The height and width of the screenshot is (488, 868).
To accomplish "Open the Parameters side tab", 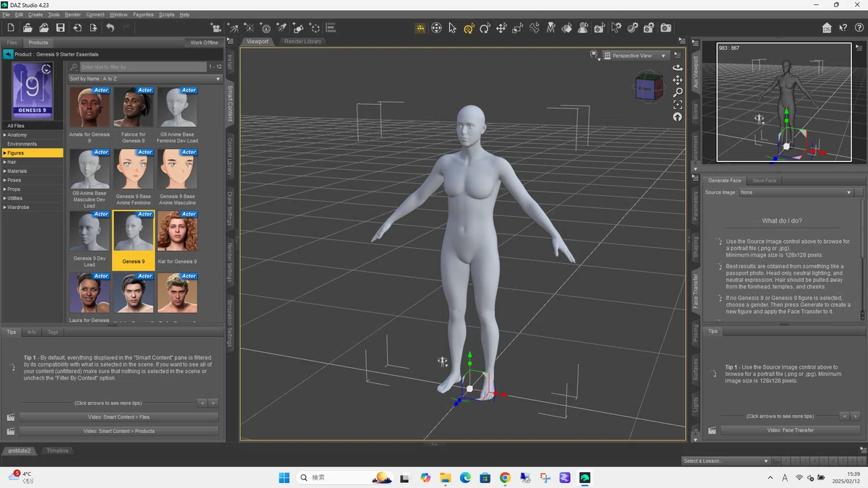I will [696, 206].
